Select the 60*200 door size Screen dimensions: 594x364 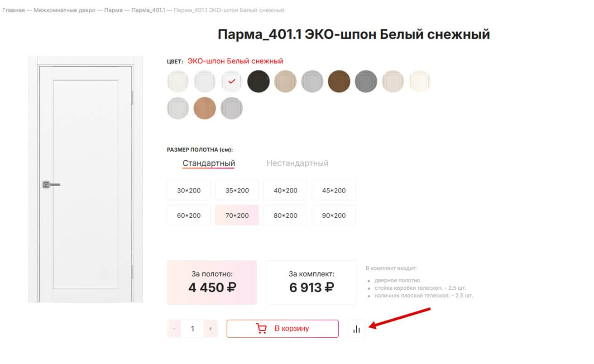tap(189, 215)
